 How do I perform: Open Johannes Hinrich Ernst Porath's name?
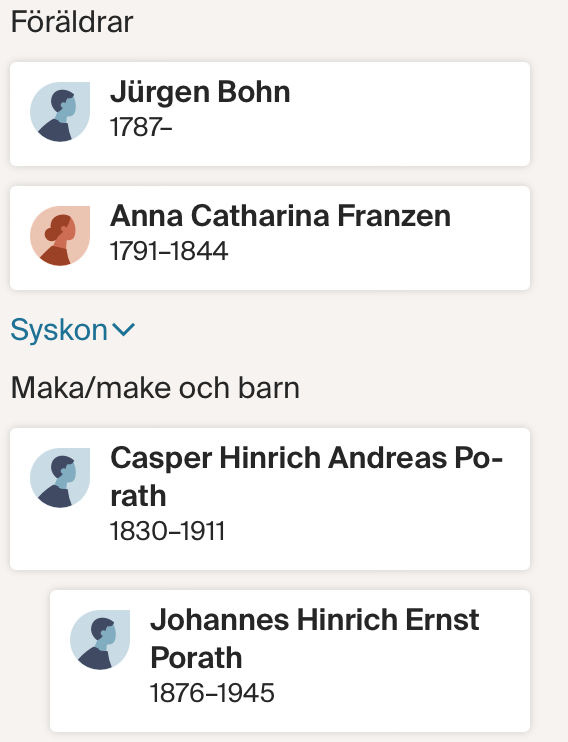[315, 639]
